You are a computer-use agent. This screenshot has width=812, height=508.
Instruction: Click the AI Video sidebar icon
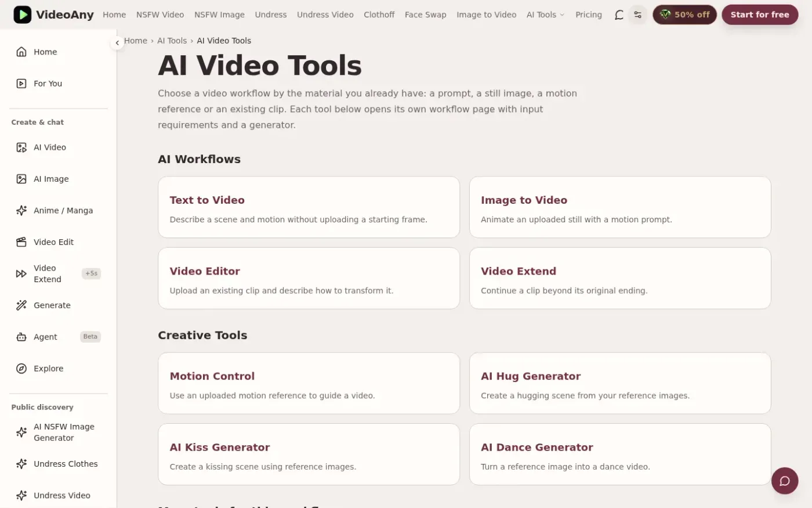[x=21, y=147]
